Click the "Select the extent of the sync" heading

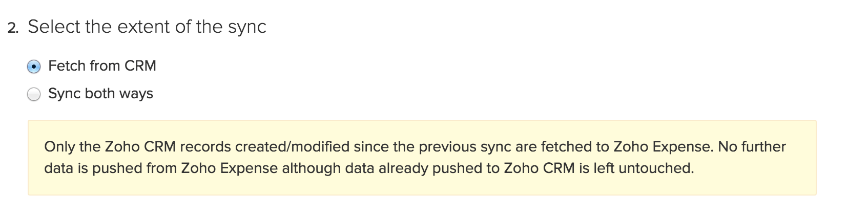pyautogui.click(x=147, y=27)
